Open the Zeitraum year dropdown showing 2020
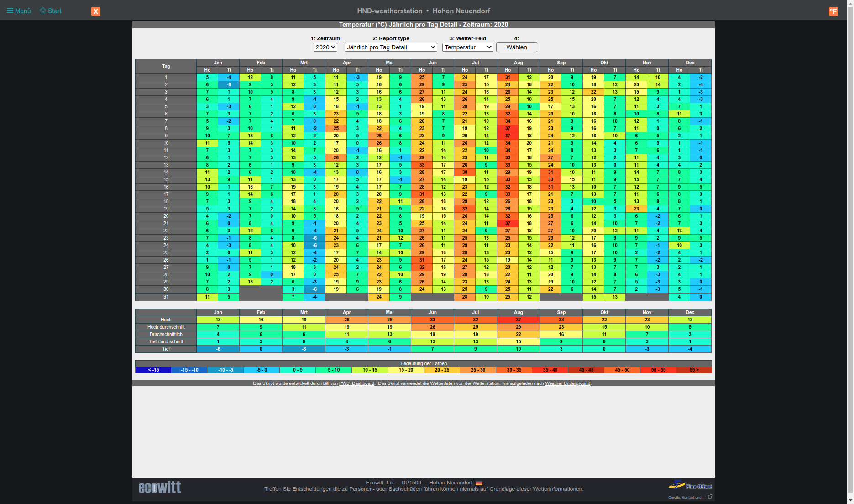Viewport: 854px width, 504px height. coord(325,47)
